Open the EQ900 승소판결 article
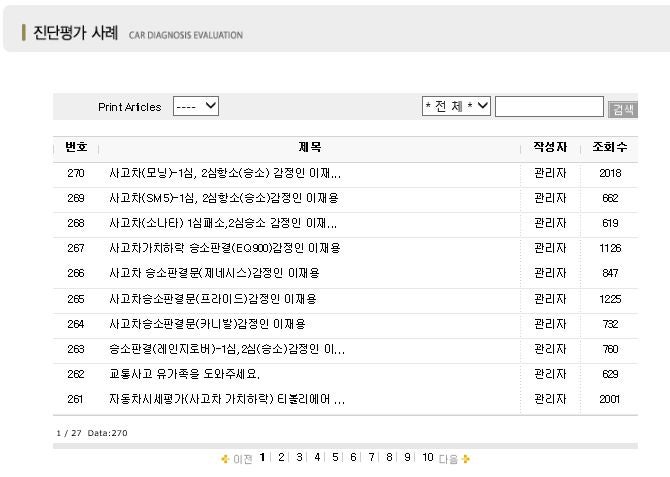670x477 pixels. 224,248
